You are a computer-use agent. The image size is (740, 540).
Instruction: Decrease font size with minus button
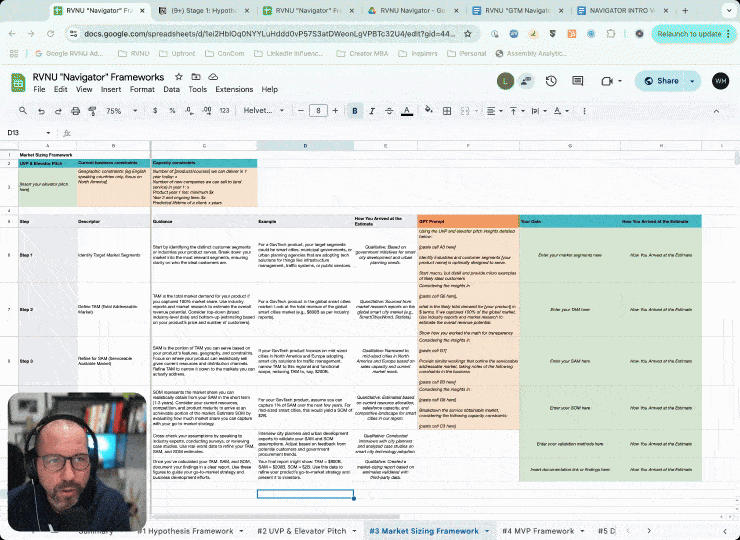pyautogui.click(x=301, y=111)
